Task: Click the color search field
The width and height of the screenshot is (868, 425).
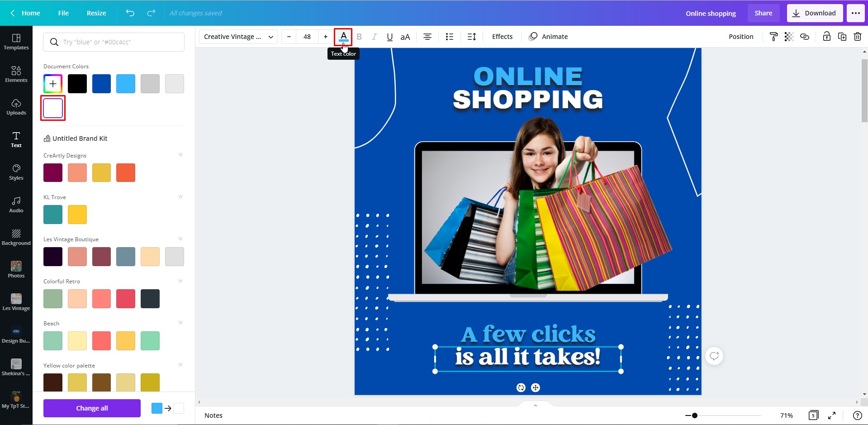Action: [x=114, y=42]
